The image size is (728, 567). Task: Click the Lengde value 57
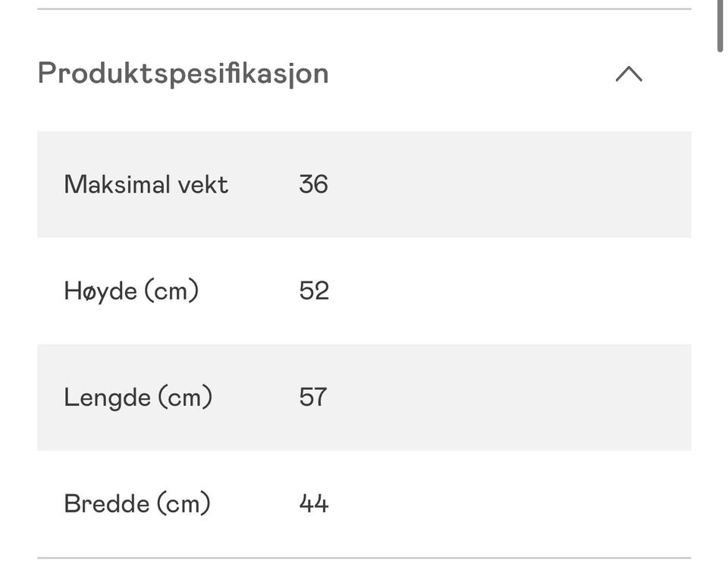313,397
